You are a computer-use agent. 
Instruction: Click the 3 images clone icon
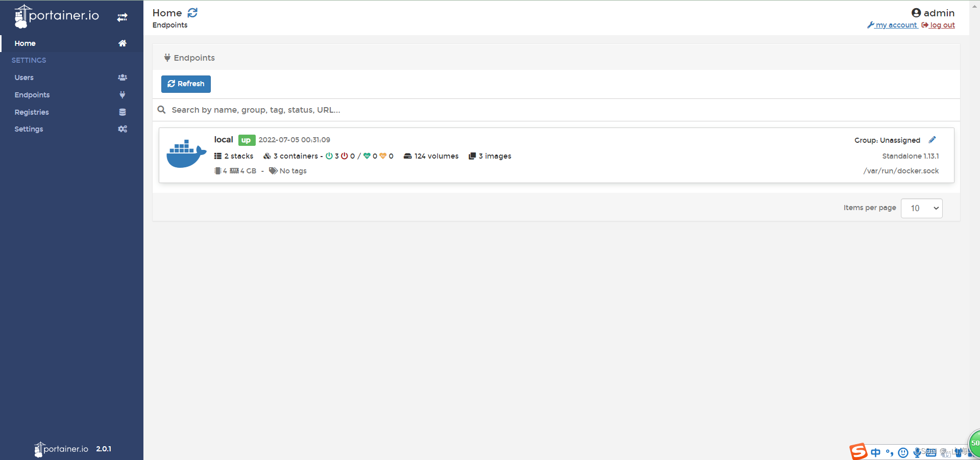tap(472, 156)
